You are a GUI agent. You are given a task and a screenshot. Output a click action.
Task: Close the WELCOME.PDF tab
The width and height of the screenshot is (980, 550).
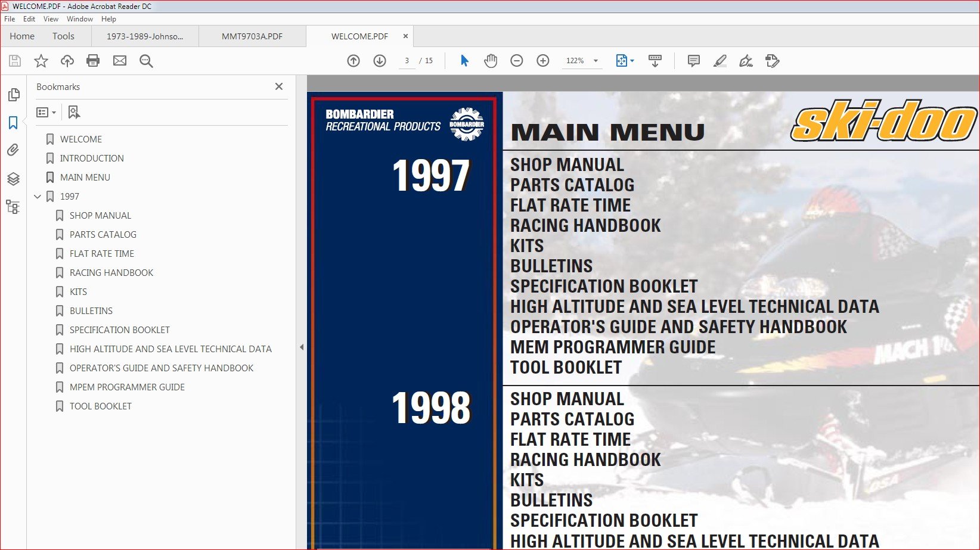coord(405,36)
